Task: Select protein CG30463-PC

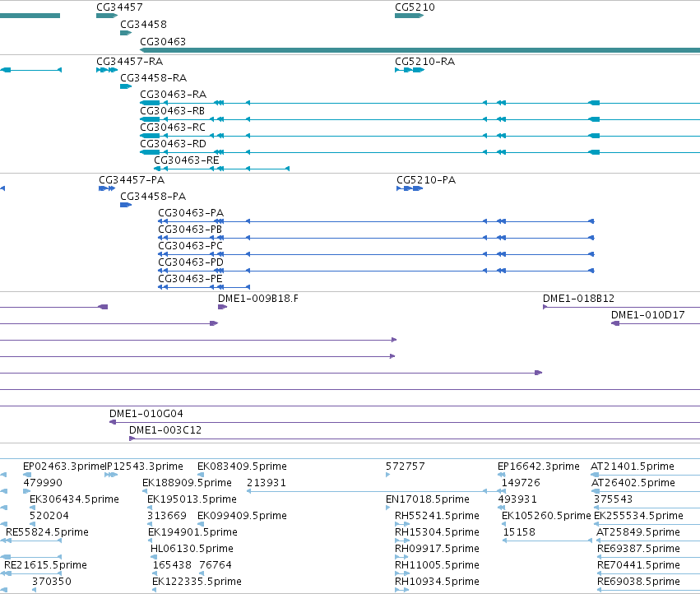Action: [x=191, y=246]
